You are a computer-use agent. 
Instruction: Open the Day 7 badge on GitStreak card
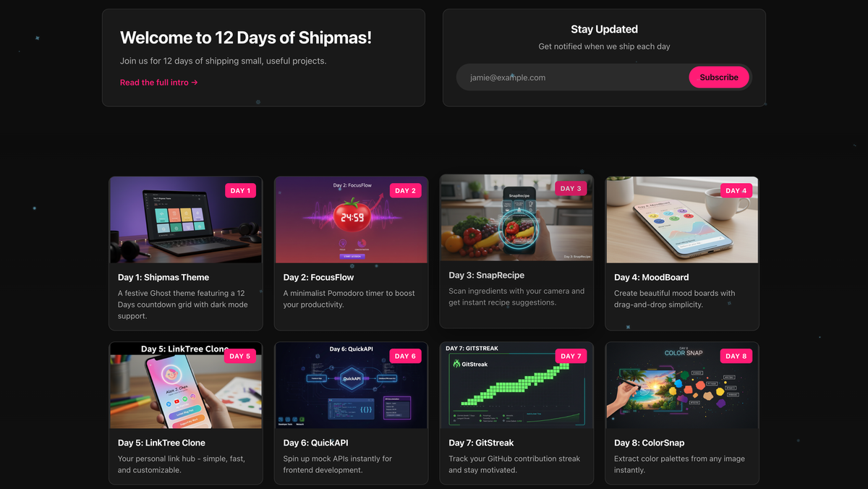point(571,357)
